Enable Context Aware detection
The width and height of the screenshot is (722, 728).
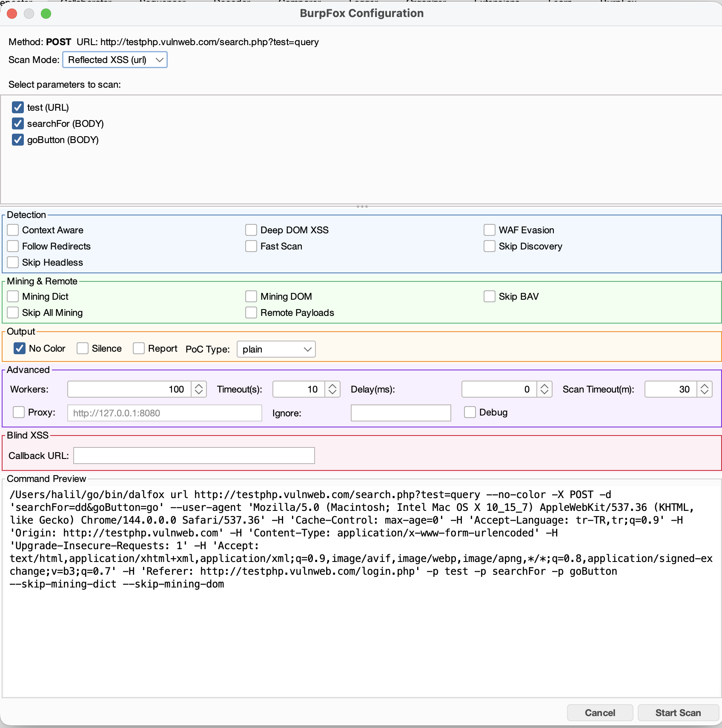[13, 230]
